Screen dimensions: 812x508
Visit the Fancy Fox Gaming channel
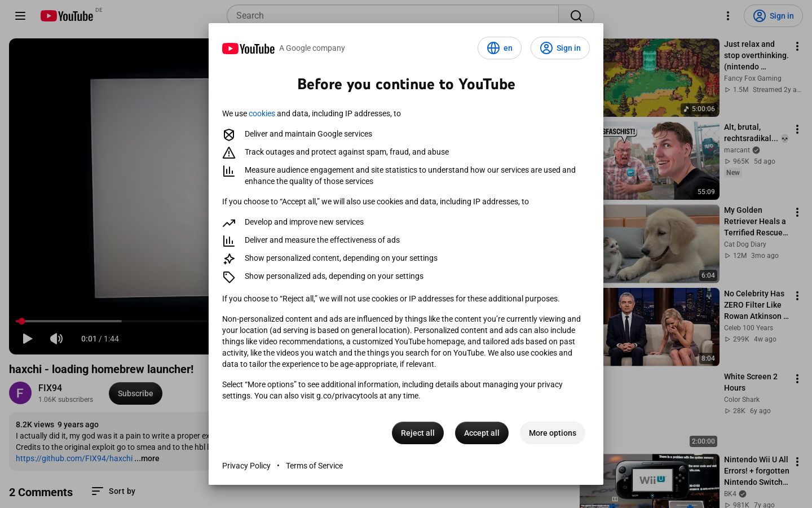(752, 78)
